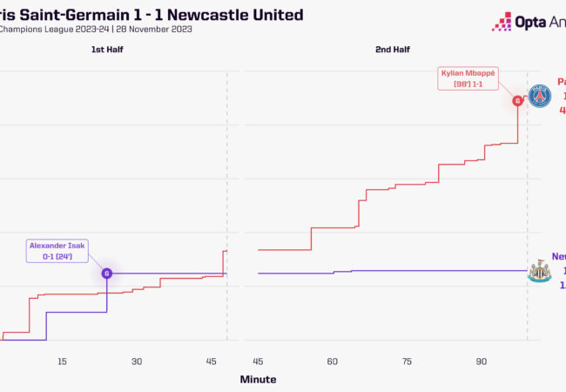Click the 60 minute tick label
566x392 pixels.
click(333, 361)
